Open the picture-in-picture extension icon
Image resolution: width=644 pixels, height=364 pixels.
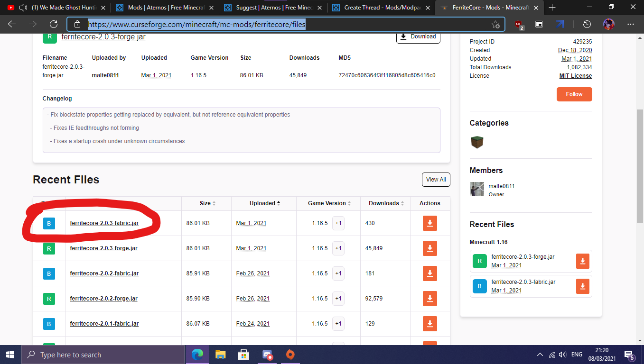(x=539, y=25)
